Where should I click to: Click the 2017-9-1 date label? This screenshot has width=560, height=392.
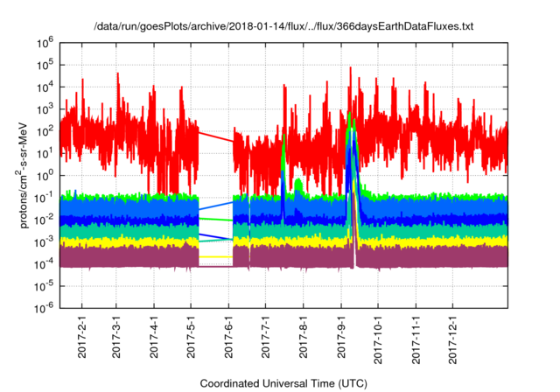click(340, 337)
